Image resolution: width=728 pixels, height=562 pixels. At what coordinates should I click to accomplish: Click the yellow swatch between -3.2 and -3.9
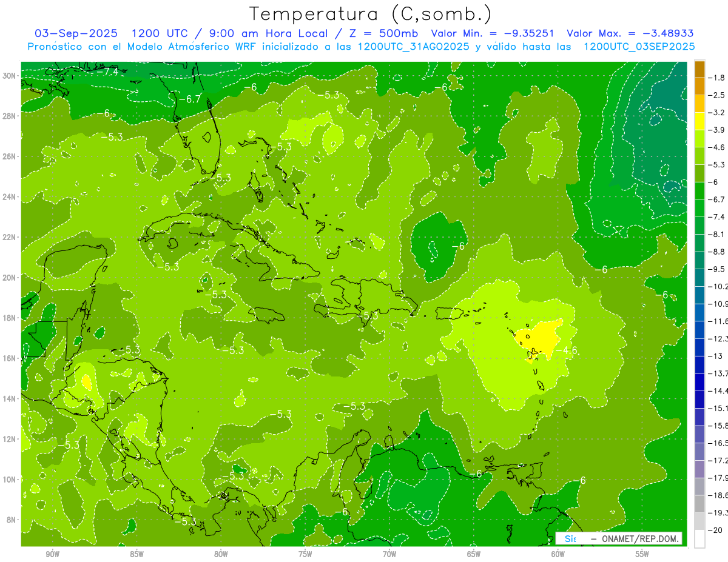(x=699, y=121)
